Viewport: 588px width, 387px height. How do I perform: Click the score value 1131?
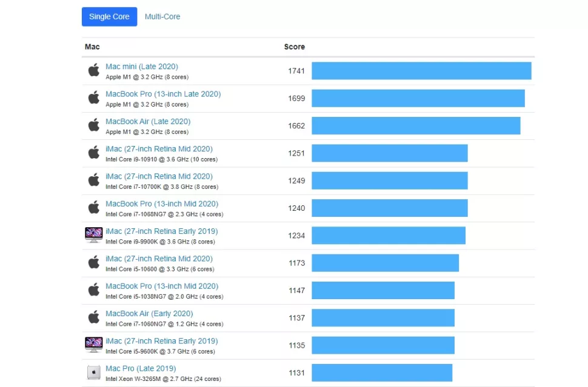[x=296, y=372]
